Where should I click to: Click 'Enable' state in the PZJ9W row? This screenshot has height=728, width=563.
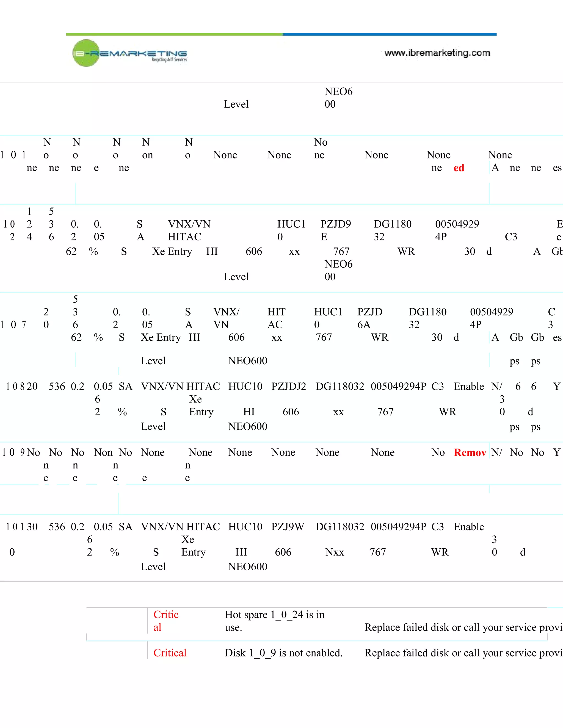click(x=469, y=527)
